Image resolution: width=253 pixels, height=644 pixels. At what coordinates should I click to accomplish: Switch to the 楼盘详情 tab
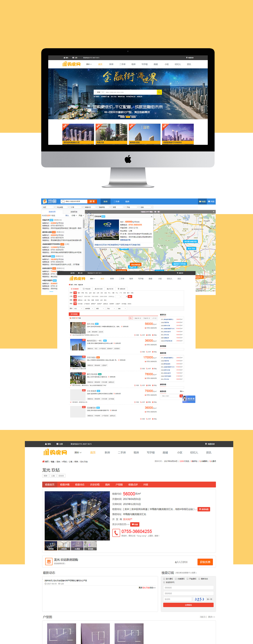(65, 484)
